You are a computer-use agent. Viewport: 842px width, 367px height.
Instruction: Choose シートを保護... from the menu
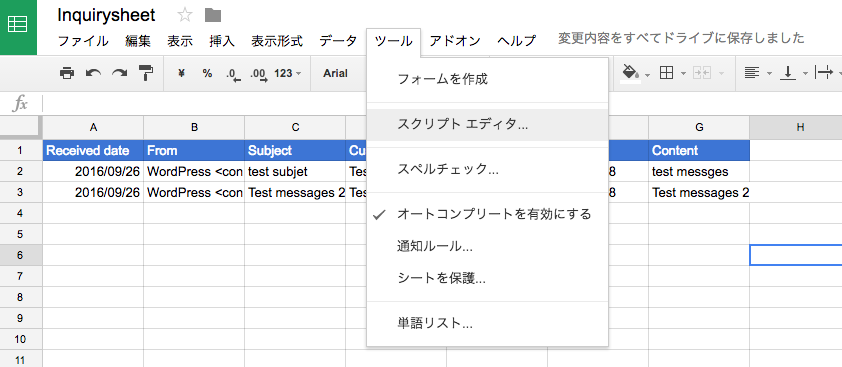tap(488, 279)
